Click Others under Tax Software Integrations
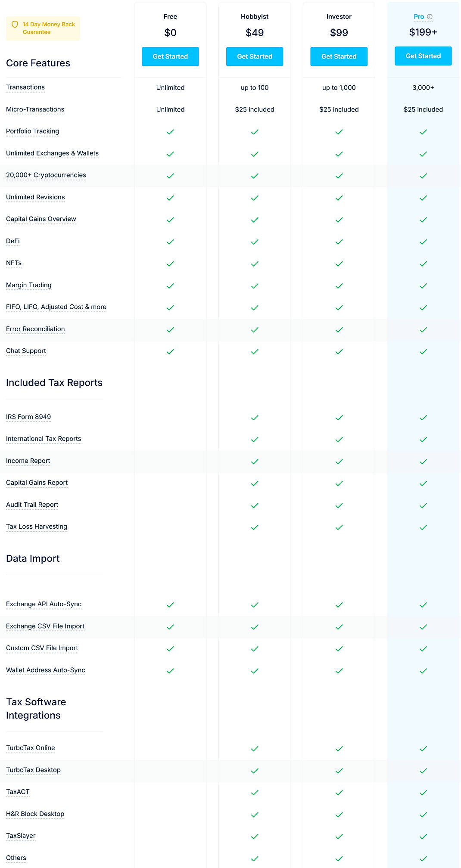Image resolution: width=461 pixels, height=868 pixels. click(x=16, y=858)
